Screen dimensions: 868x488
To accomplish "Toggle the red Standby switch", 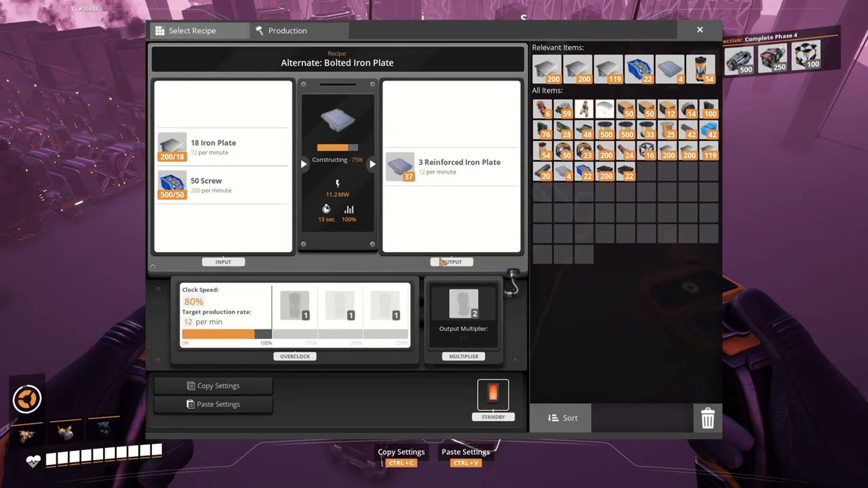I will [493, 394].
